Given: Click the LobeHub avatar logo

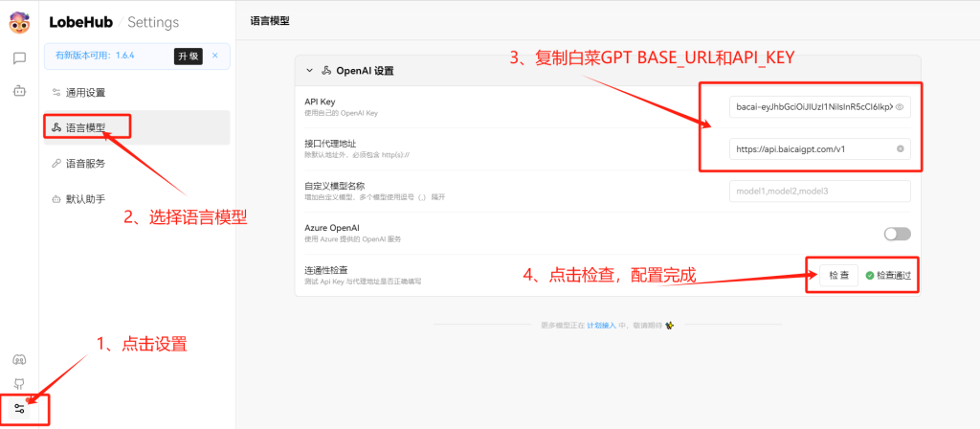Looking at the screenshot, I should 19,22.
